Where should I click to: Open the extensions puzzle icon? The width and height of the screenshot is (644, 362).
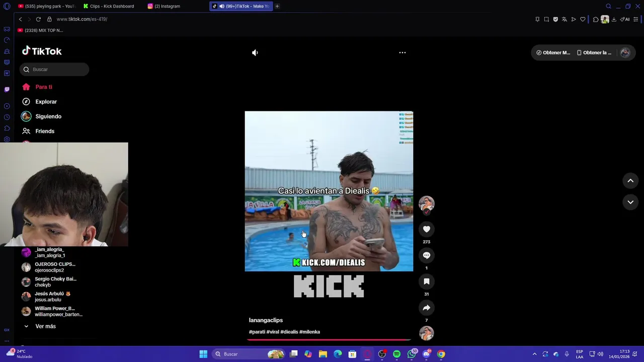pos(596,19)
